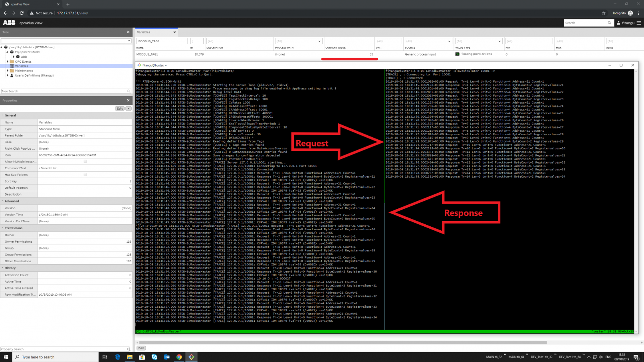Close the Properties panel
This screenshot has height=362, width=644.
[128, 101]
